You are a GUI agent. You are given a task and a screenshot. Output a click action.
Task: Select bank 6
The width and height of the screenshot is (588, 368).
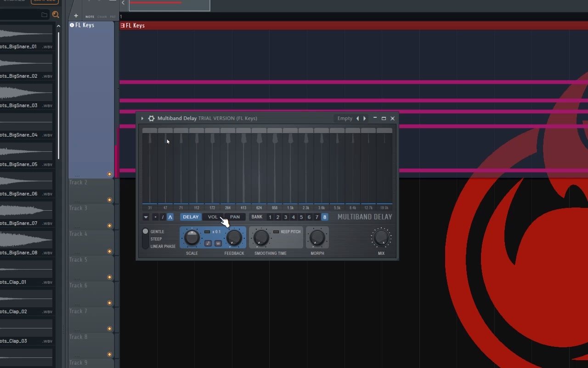coord(309,217)
